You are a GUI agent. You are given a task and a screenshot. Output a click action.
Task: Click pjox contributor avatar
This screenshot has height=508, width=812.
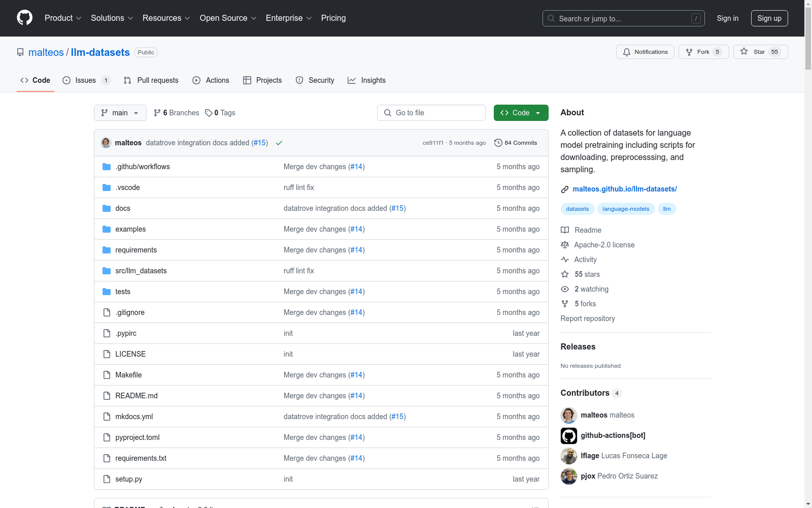click(569, 476)
